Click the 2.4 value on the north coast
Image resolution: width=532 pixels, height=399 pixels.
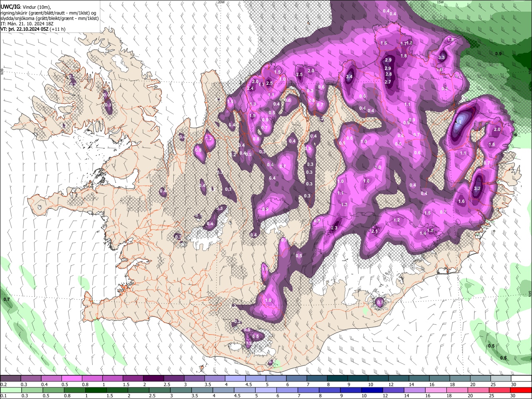[250, 89]
